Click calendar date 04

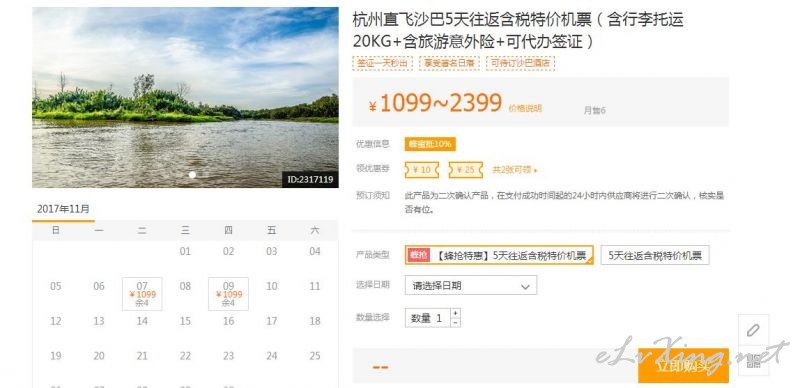(315, 251)
